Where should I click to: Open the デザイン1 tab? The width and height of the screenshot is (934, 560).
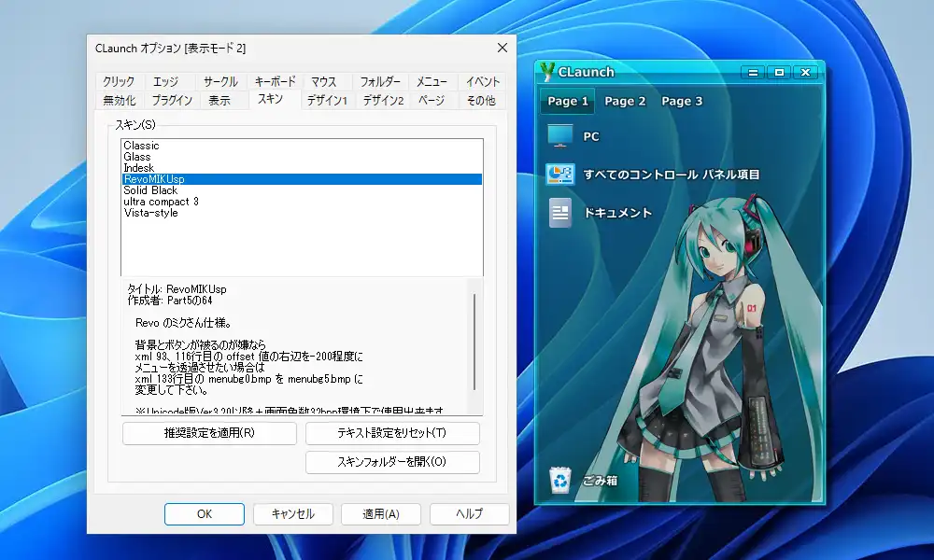[x=327, y=101]
